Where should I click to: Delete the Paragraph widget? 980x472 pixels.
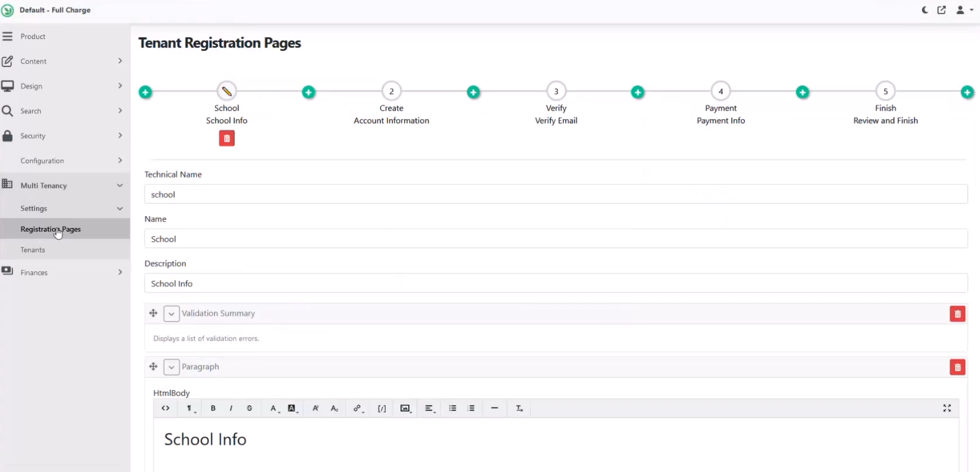coord(957,367)
